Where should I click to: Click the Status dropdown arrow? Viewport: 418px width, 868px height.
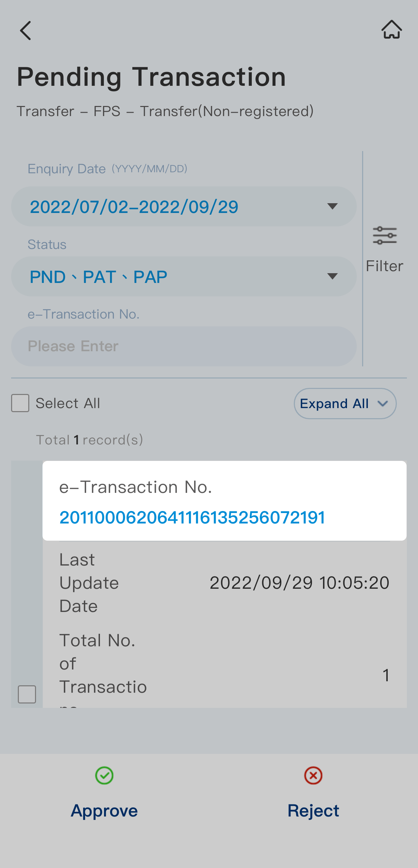point(333,277)
